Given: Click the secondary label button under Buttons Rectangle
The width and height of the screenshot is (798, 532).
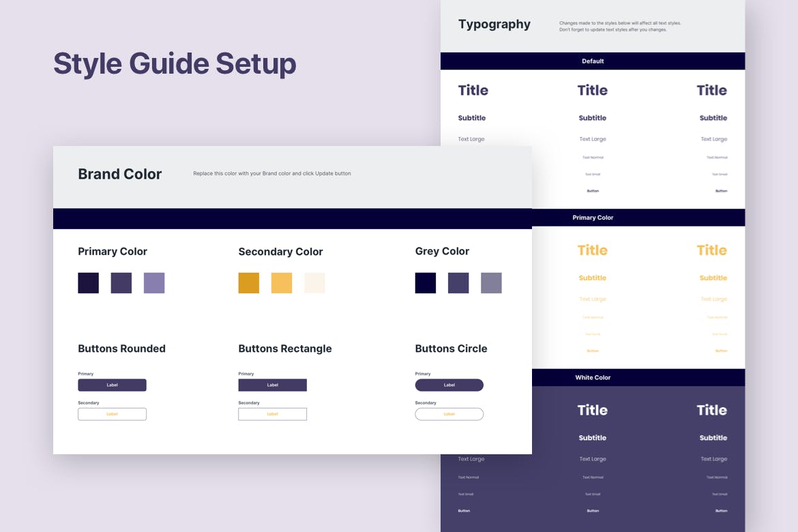Looking at the screenshot, I should (x=272, y=414).
